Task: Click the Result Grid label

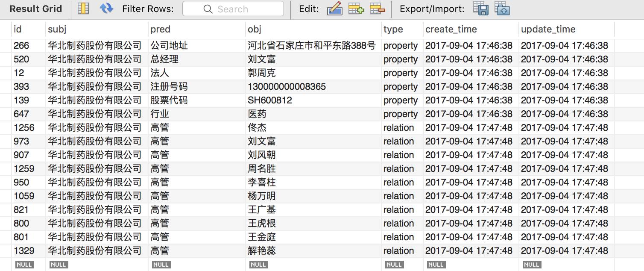Action: pos(36,9)
